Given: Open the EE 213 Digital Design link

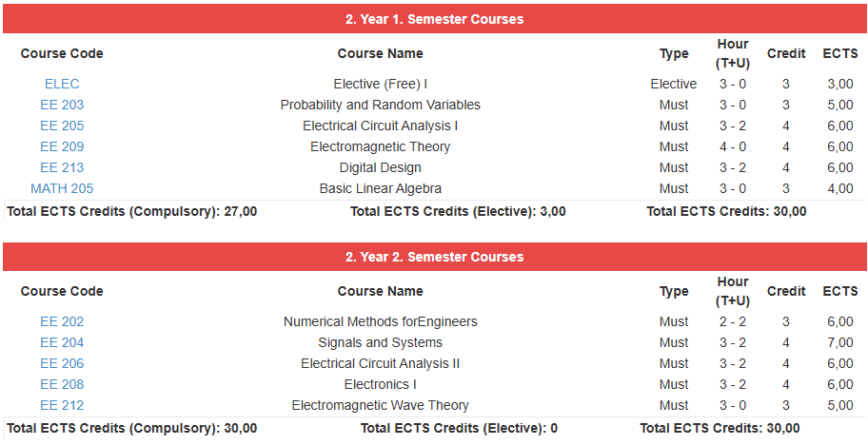Looking at the screenshot, I should (x=62, y=167).
